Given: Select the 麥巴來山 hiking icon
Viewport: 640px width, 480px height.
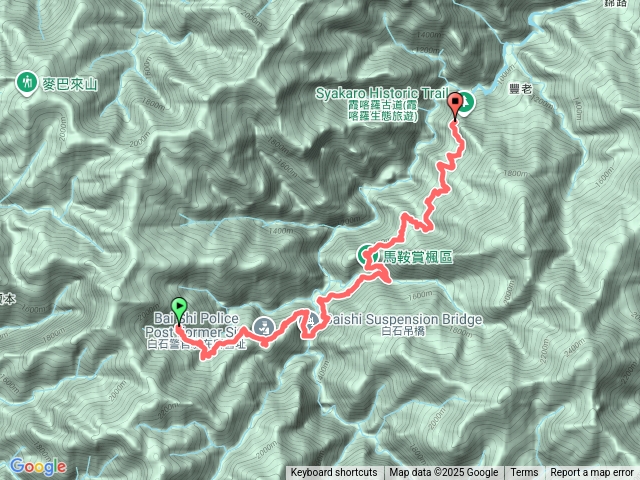Looking at the screenshot, I should click(x=27, y=83).
